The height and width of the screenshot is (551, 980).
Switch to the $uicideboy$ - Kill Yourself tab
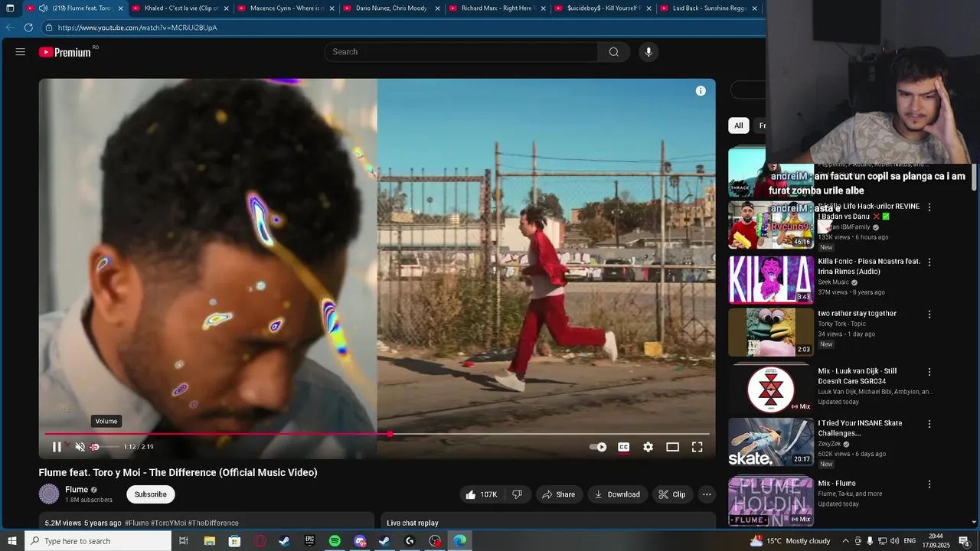pyautogui.click(x=603, y=8)
